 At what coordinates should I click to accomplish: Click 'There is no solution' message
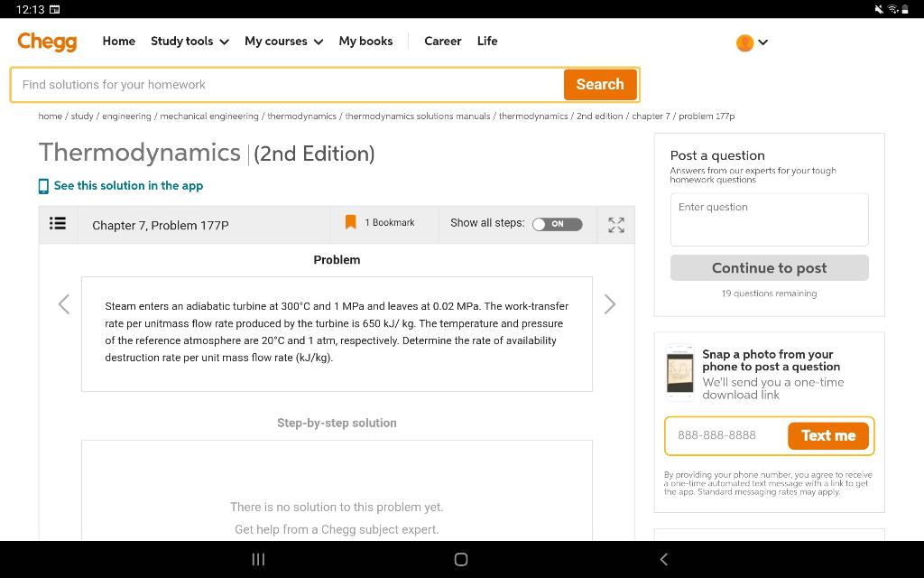[x=337, y=508]
